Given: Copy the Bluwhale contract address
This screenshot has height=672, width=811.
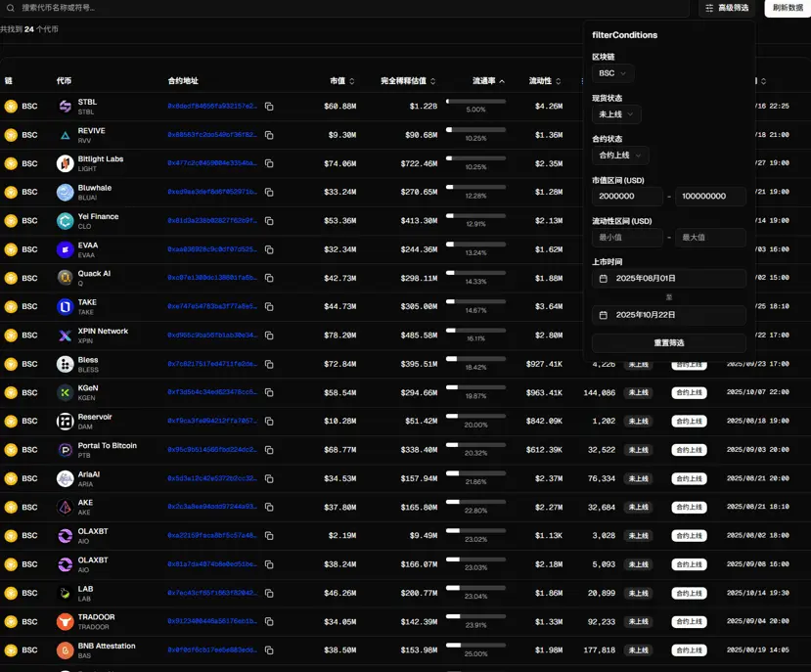Looking at the screenshot, I should pyautogui.click(x=269, y=192).
